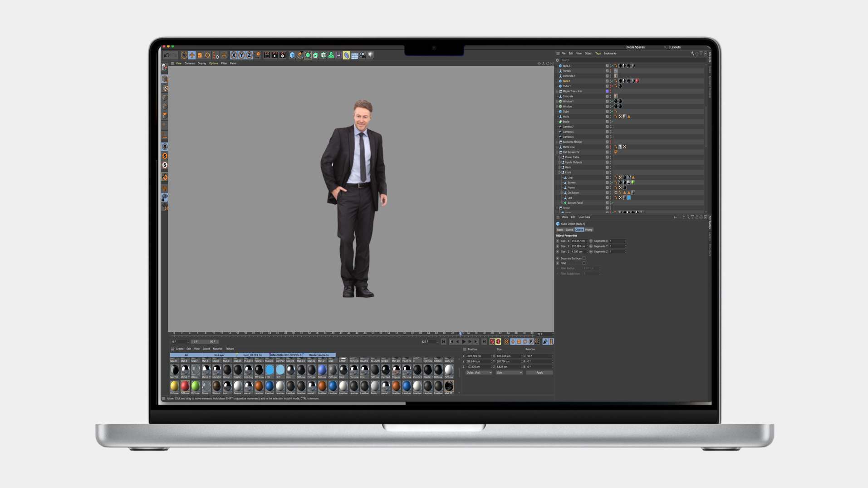Click the search magnifier icon in Object Manager

pos(692,54)
